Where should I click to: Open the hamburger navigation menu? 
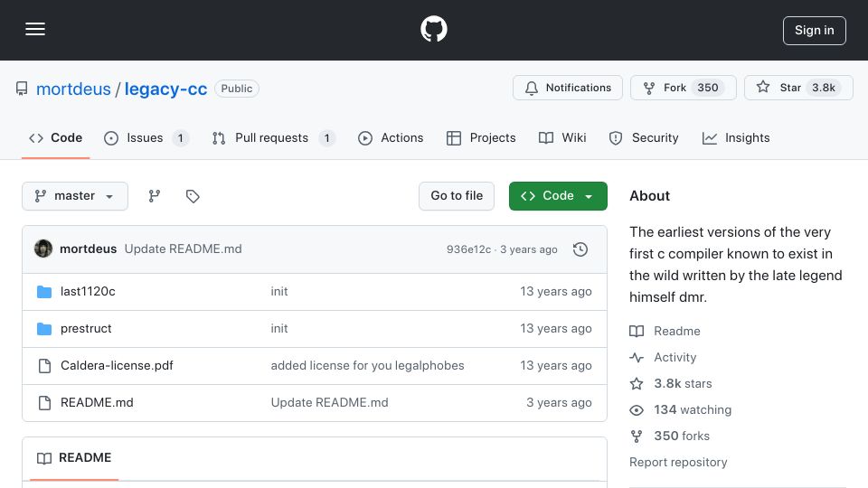[35, 29]
